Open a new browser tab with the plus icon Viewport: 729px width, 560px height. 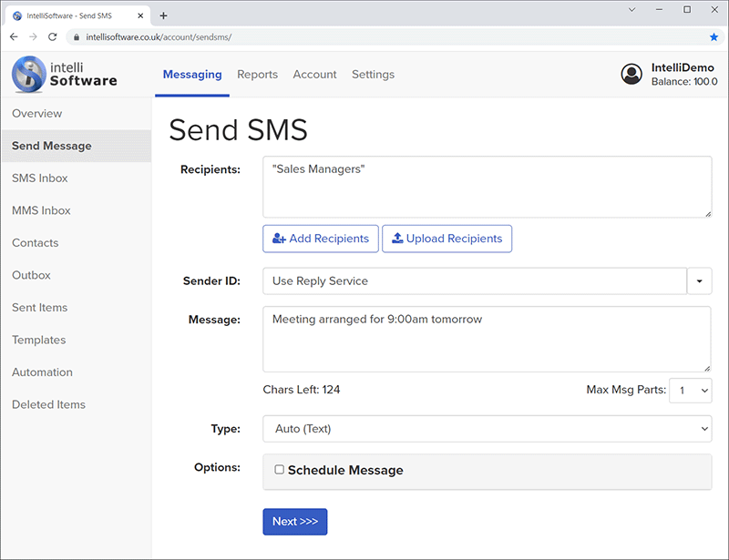(x=163, y=15)
